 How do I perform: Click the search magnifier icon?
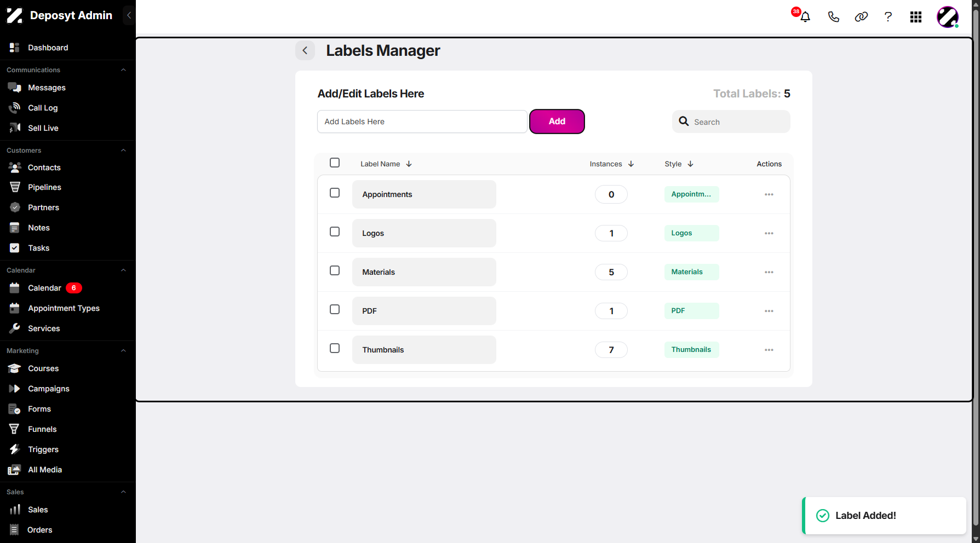[x=684, y=121]
